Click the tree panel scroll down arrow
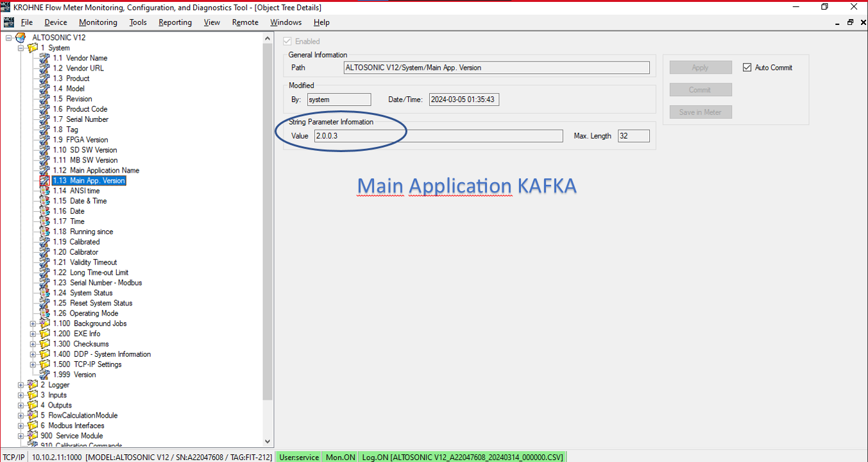Image resolution: width=868 pixels, height=462 pixels. click(x=268, y=441)
